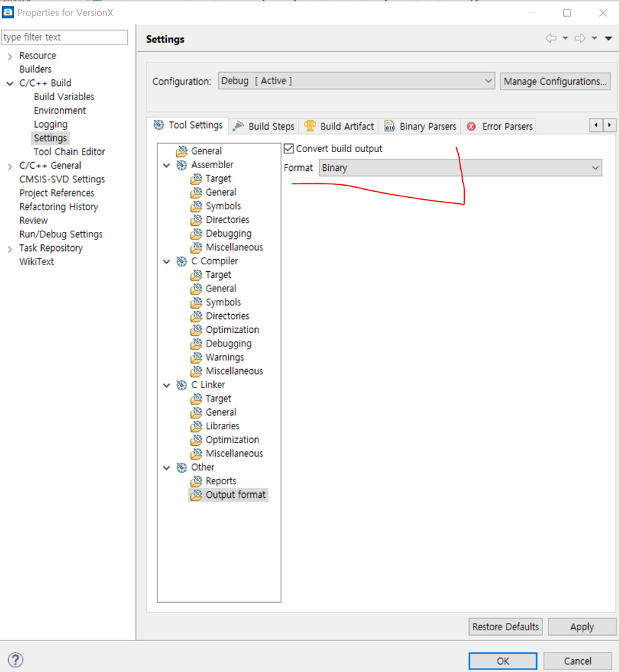The image size is (619, 672).
Task: Click the Build Steps tab icon
Action: pos(238,126)
